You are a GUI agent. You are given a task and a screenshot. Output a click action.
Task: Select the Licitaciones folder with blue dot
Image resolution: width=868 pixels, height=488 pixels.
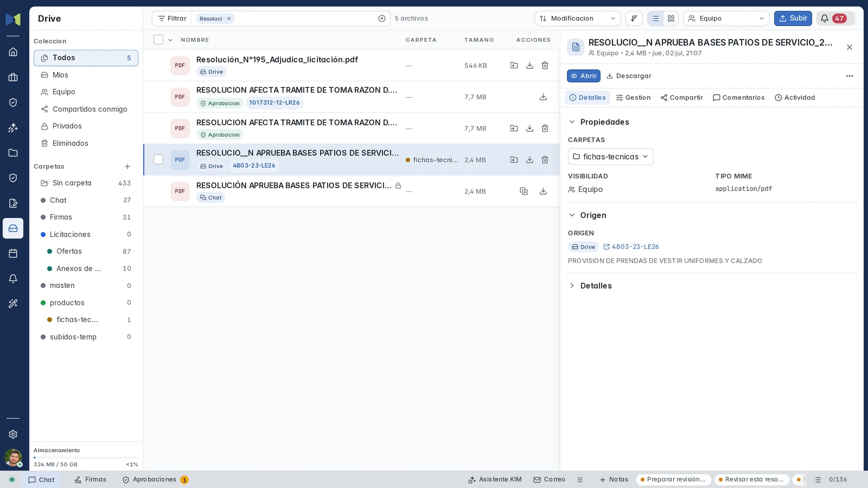coord(86,234)
